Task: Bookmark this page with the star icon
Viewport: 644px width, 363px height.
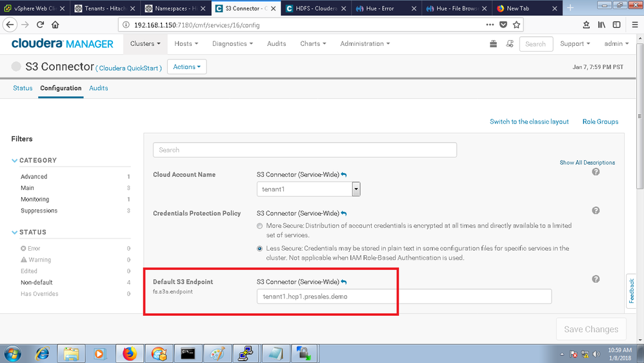Action: point(516,25)
